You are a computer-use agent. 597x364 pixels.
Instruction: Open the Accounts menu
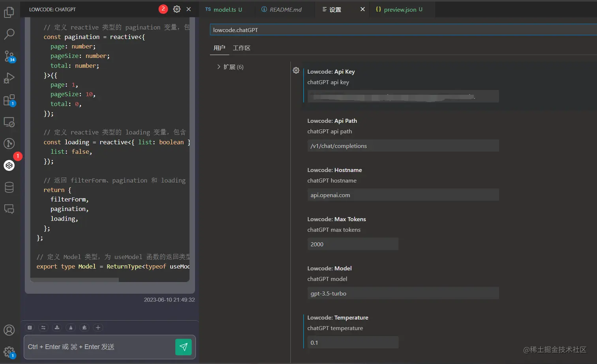9,330
